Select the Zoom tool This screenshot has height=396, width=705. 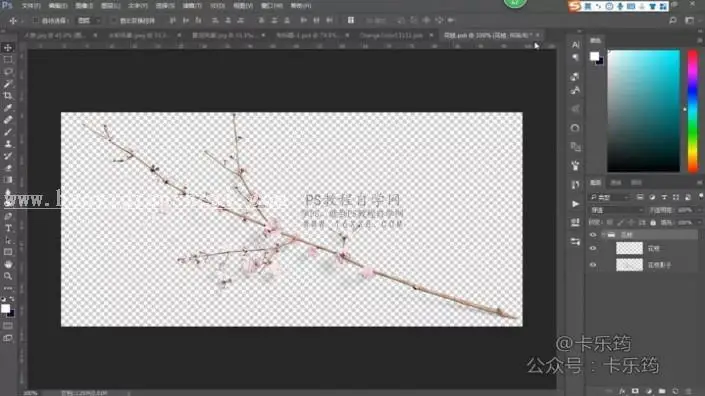[8, 276]
